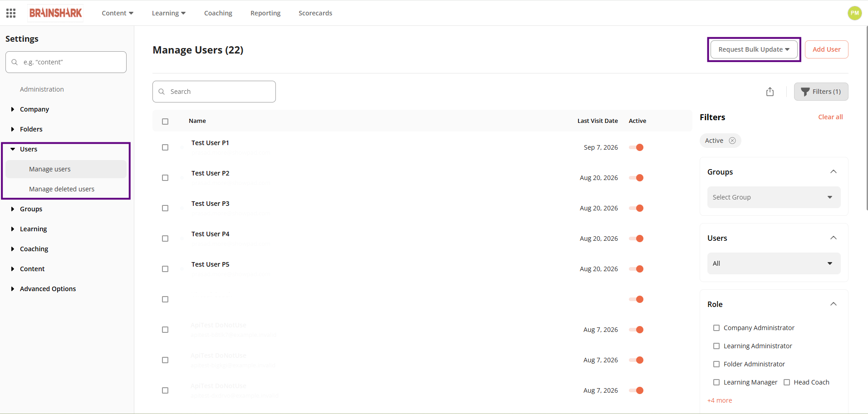Toggle Active switch for Test User P3
Screen dimensions: 868x414
click(x=636, y=208)
